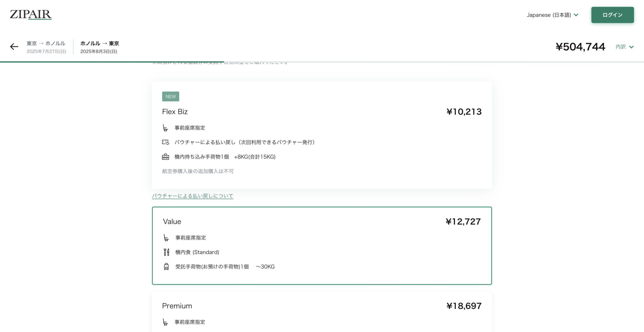Click the chevron next to 内訳

pos(631,47)
